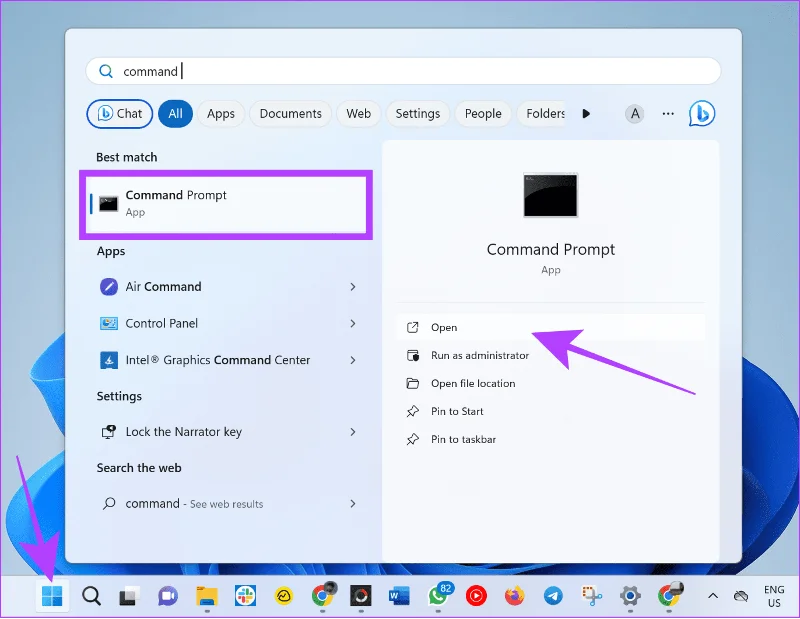
Task: Choose Open file location
Action: click(x=551, y=384)
